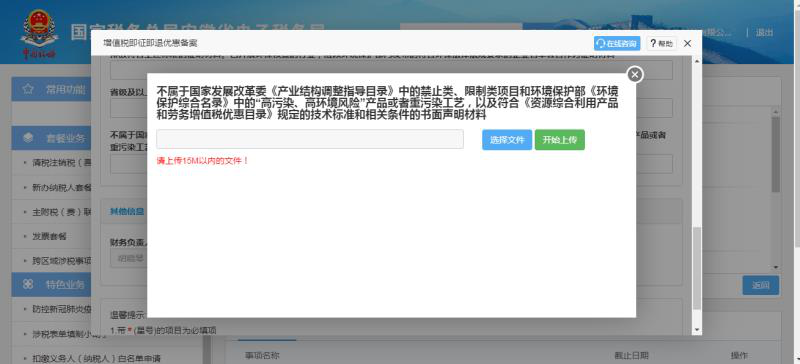
Task: Click the icon beside 特色业务
Action: 28,284
